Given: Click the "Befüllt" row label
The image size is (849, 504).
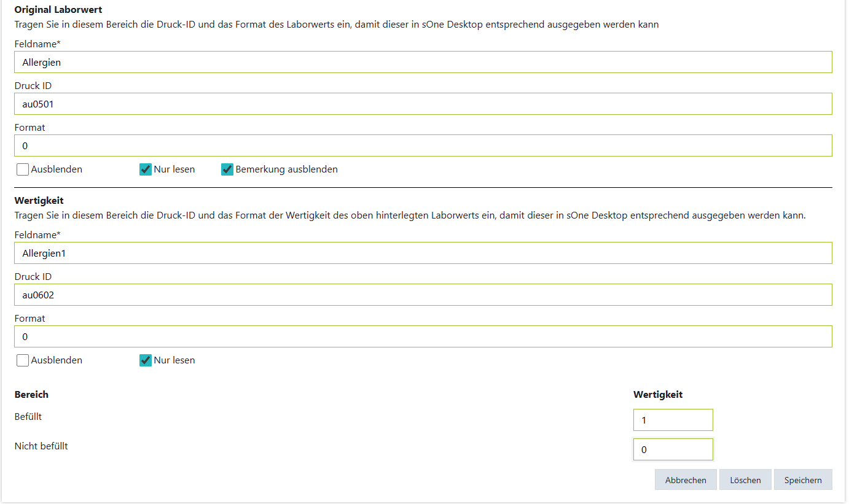Looking at the screenshot, I should pos(28,417).
